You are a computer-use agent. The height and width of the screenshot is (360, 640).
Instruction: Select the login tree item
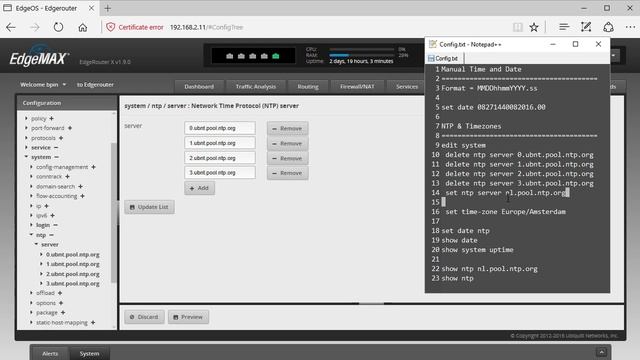[43, 225]
